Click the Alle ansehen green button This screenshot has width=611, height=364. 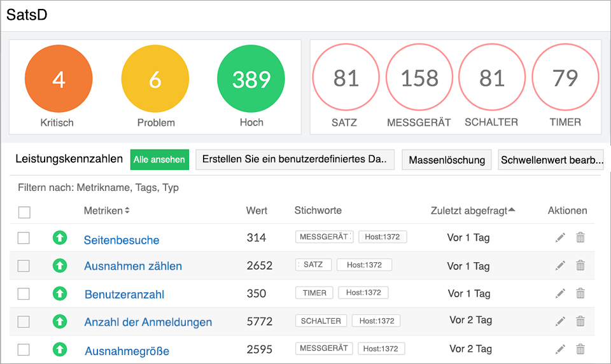[x=159, y=159]
